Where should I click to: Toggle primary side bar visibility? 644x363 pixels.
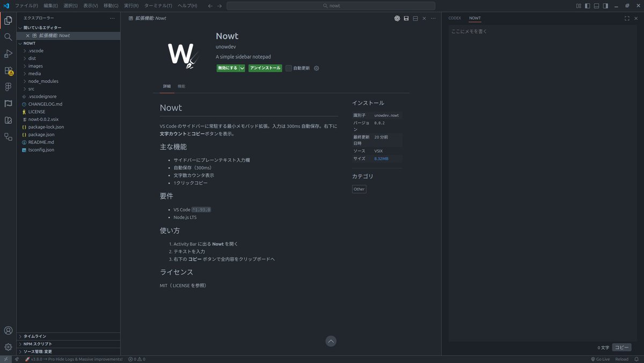588,6
